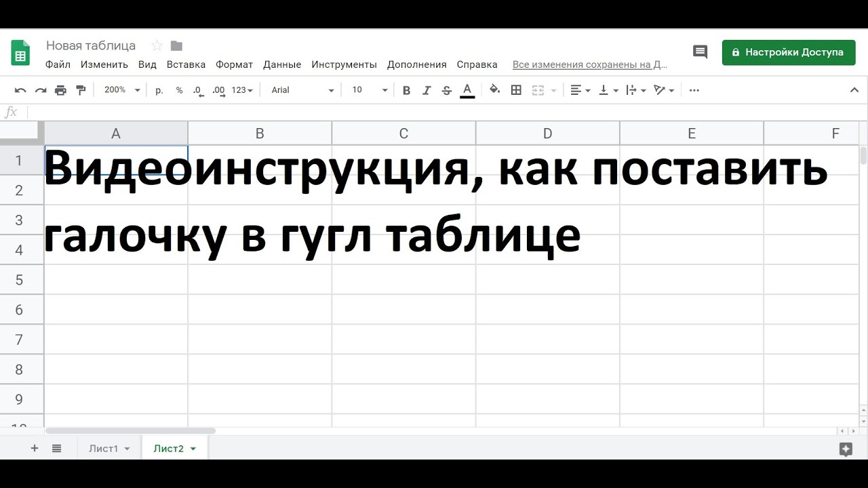Select row 5 header
Viewport: 868px width, 488px height.
22,279
